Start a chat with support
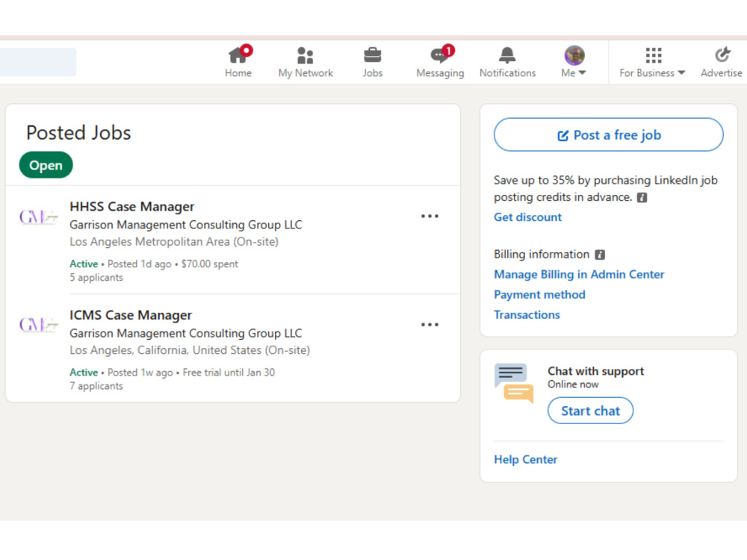Screen dimensions: 747x560 (x=590, y=411)
